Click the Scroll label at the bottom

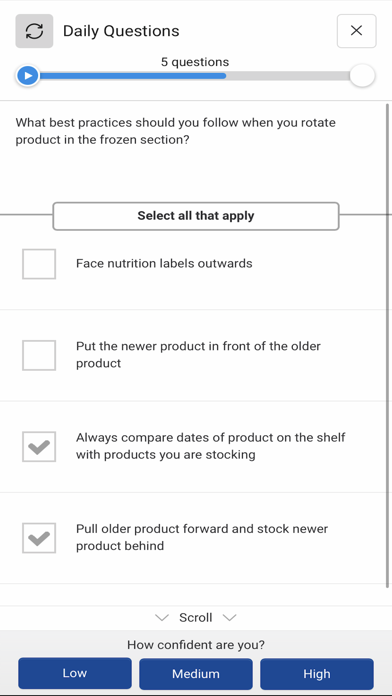(196, 617)
